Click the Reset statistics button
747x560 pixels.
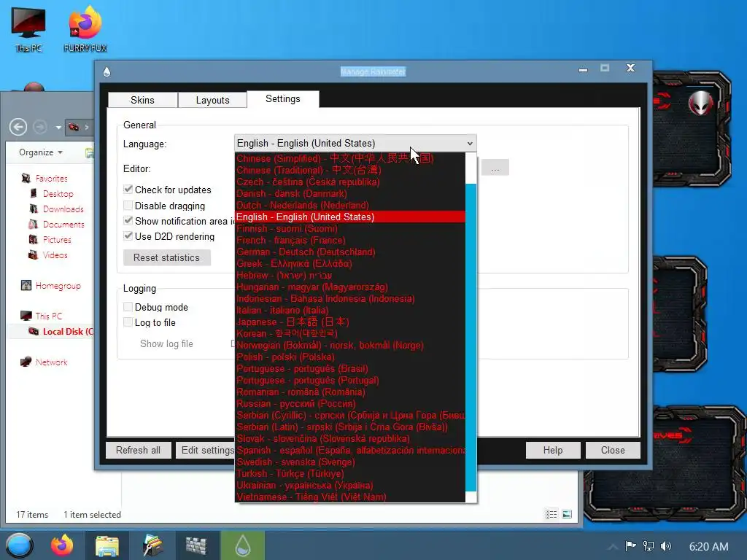(x=167, y=257)
